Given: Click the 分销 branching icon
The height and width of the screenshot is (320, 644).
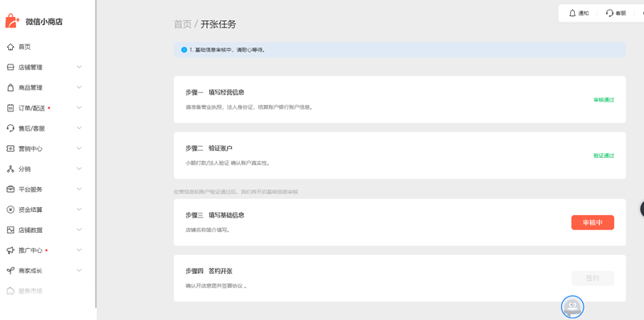Looking at the screenshot, I should click(x=10, y=169).
